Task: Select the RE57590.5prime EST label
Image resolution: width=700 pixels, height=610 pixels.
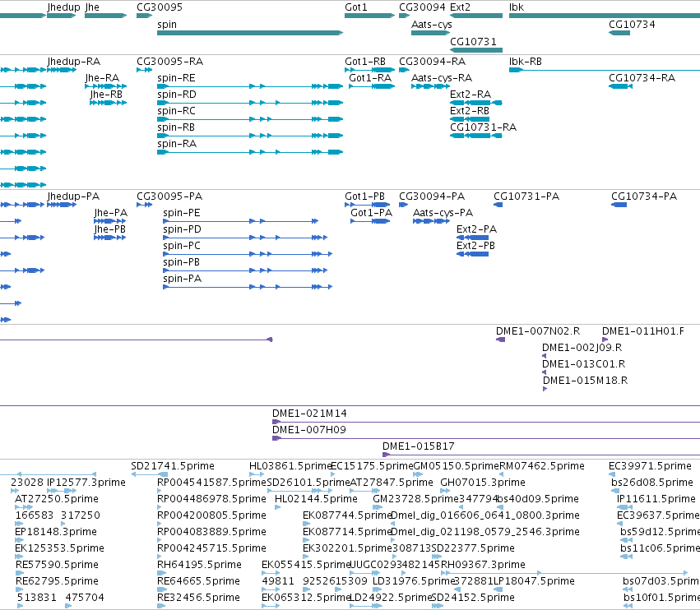Action: (57, 565)
